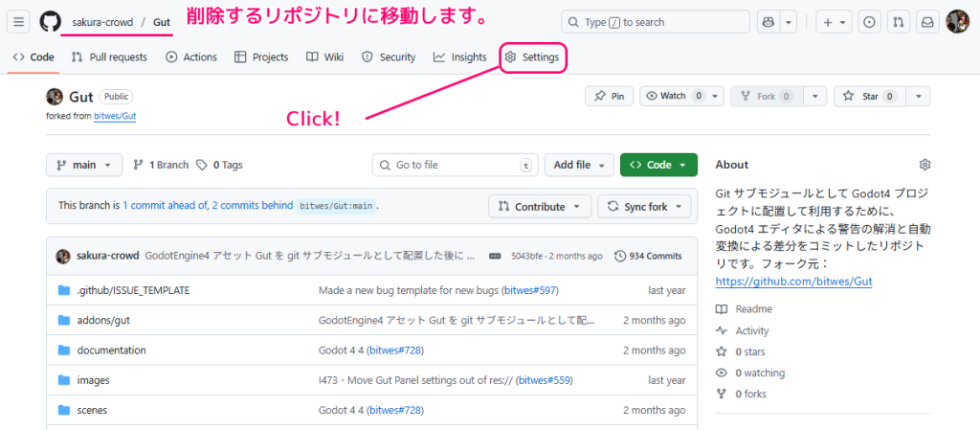Switch to the Projects tab
The image size is (980, 430).
tap(261, 57)
